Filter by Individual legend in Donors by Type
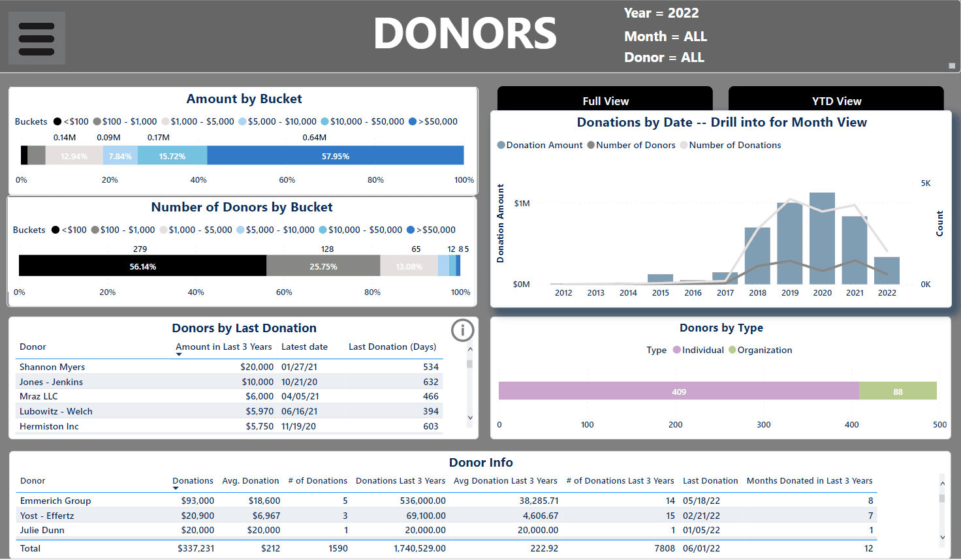 point(698,350)
